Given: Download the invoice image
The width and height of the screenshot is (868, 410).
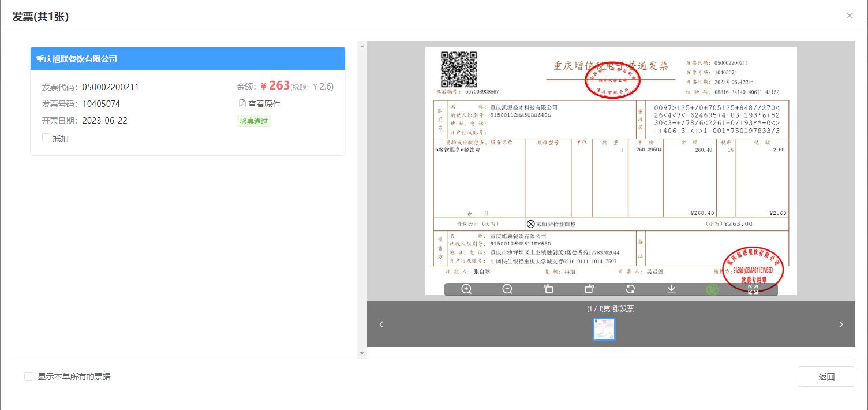Looking at the screenshot, I should 671,289.
